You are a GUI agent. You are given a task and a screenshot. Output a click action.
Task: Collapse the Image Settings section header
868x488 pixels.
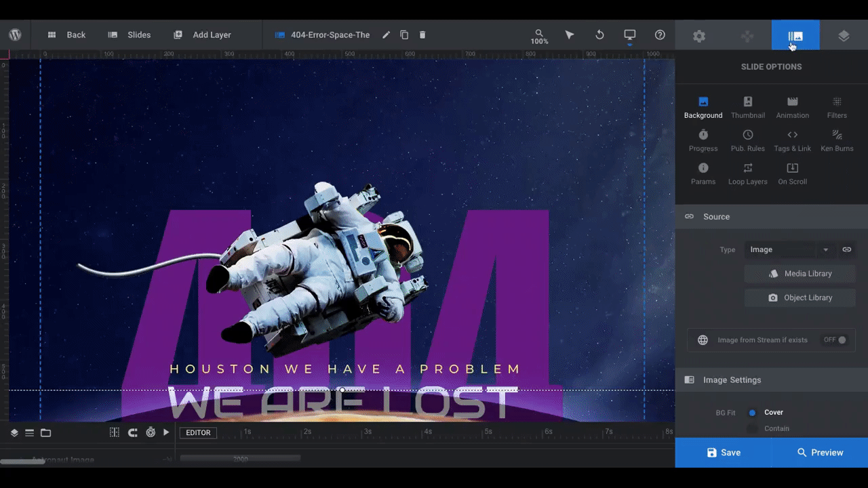[x=772, y=380]
